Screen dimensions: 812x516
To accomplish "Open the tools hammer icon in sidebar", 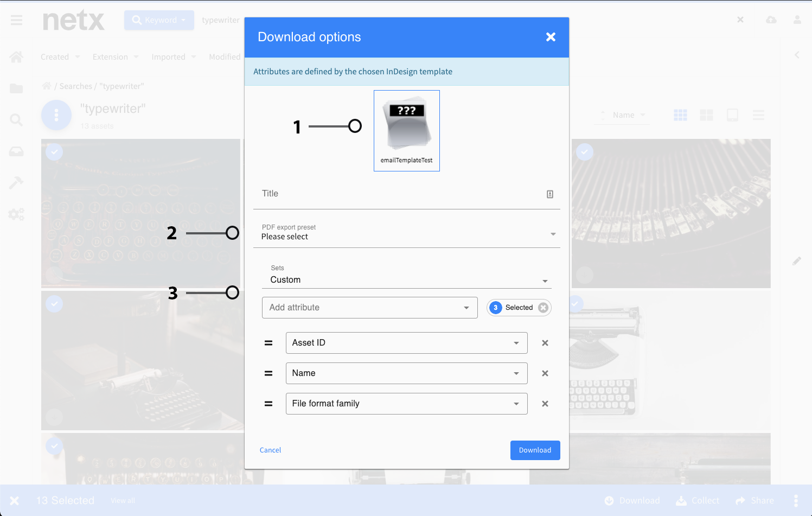I will [16, 183].
